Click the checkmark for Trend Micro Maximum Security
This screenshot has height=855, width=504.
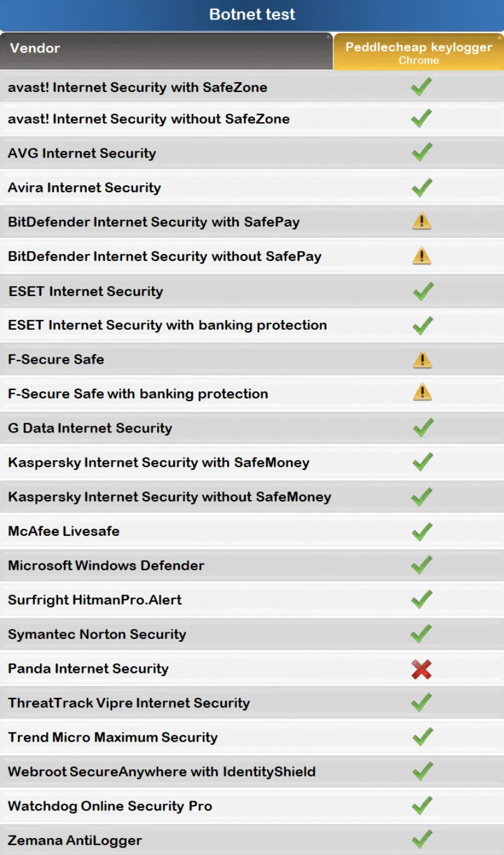422,737
